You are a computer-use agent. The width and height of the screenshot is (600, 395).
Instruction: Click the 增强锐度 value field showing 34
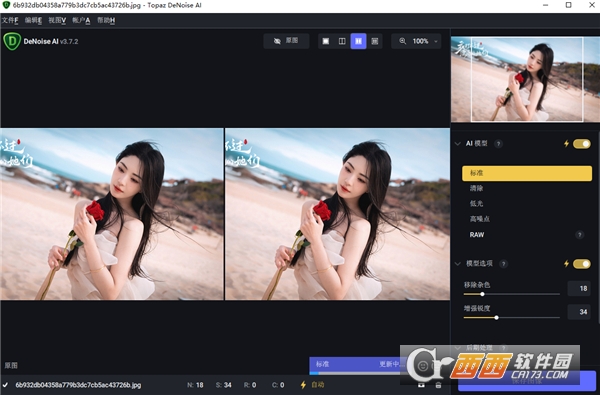pyautogui.click(x=579, y=312)
